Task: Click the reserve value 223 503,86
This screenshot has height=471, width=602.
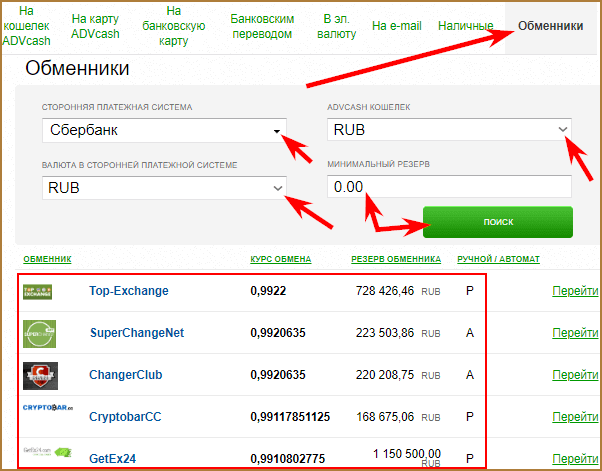Action: [385, 333]
